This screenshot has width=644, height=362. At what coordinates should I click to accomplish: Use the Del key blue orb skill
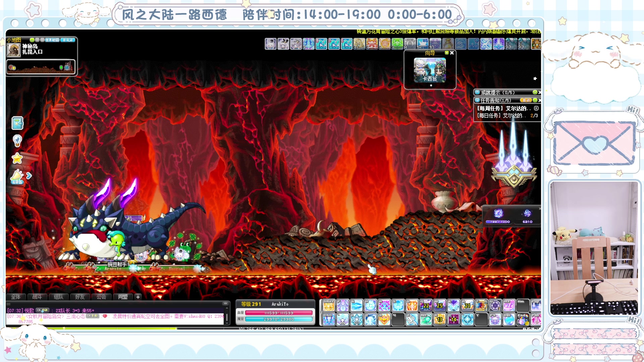(509, 319)
